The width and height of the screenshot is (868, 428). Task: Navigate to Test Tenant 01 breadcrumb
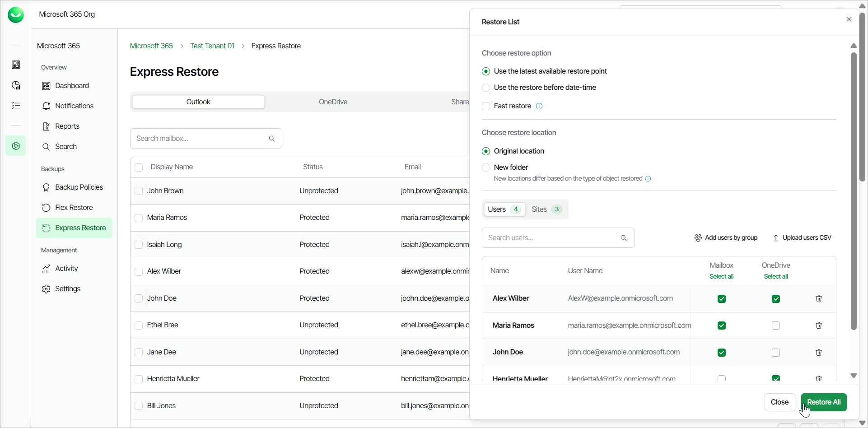[x=212, y=46]
